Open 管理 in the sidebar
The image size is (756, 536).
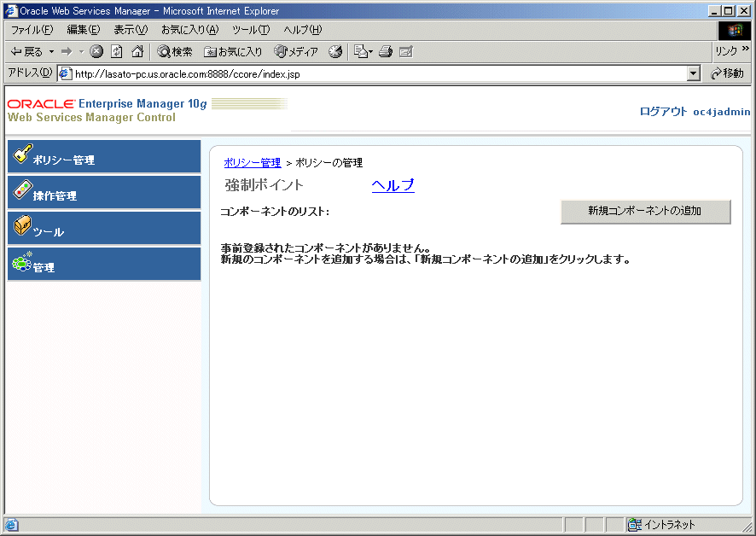pyautogui.click(x=104, y=264)
